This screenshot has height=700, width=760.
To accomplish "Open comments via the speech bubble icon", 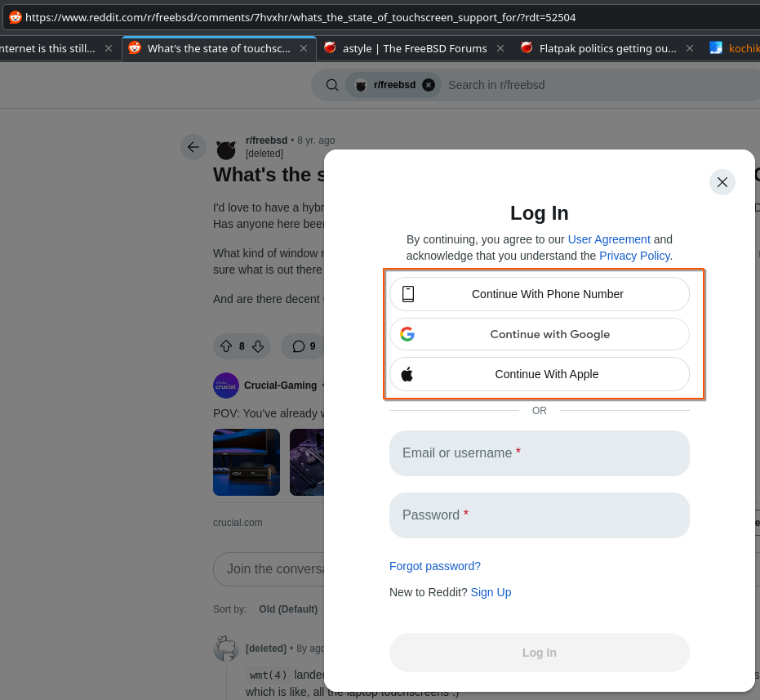I will coord(299,346).
